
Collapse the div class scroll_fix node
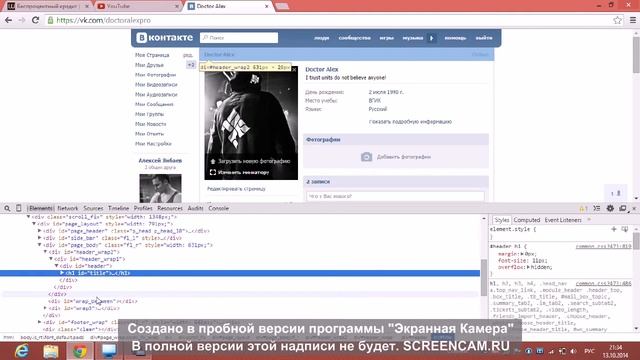coord(29,217)
